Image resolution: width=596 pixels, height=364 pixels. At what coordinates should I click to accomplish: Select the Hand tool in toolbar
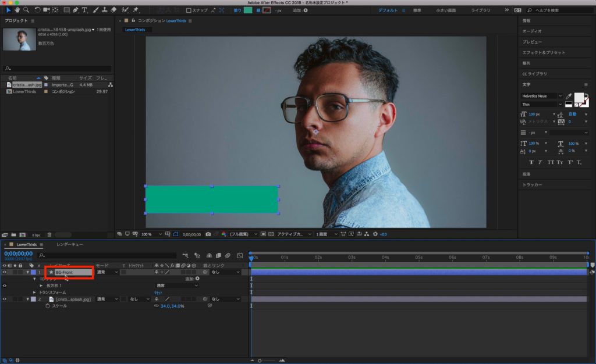(x=16, y=10)
